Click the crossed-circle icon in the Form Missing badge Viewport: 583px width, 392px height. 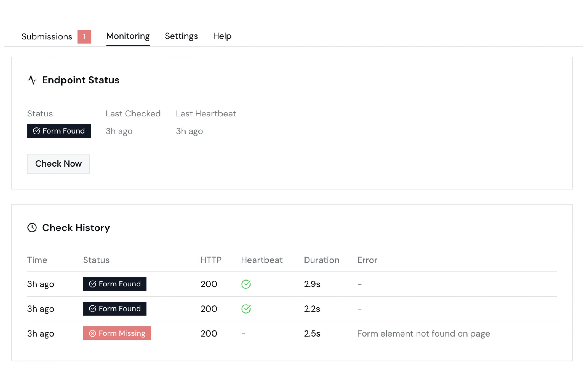click(x=92, y=333)
